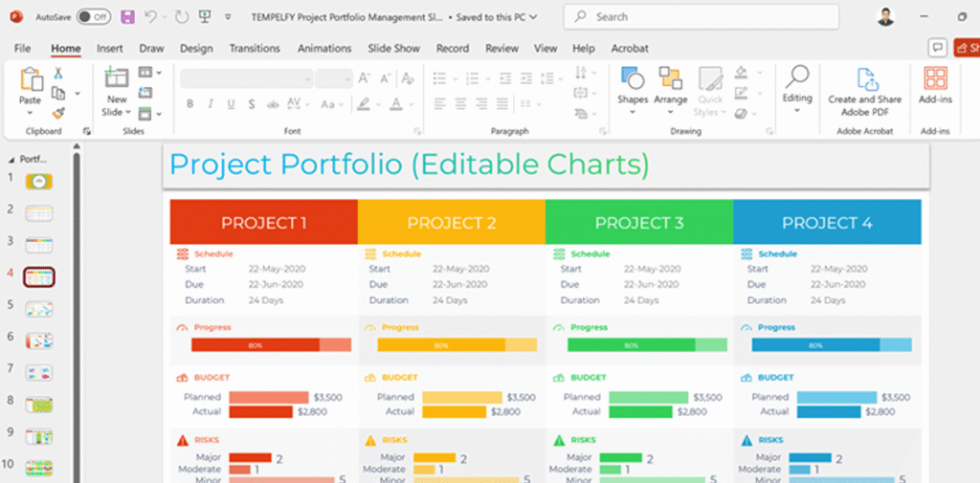Image resolution: width=980 pixels, height=483 pixels.
Task: Expand the New Slide dropdown
Action: (117, 112)
